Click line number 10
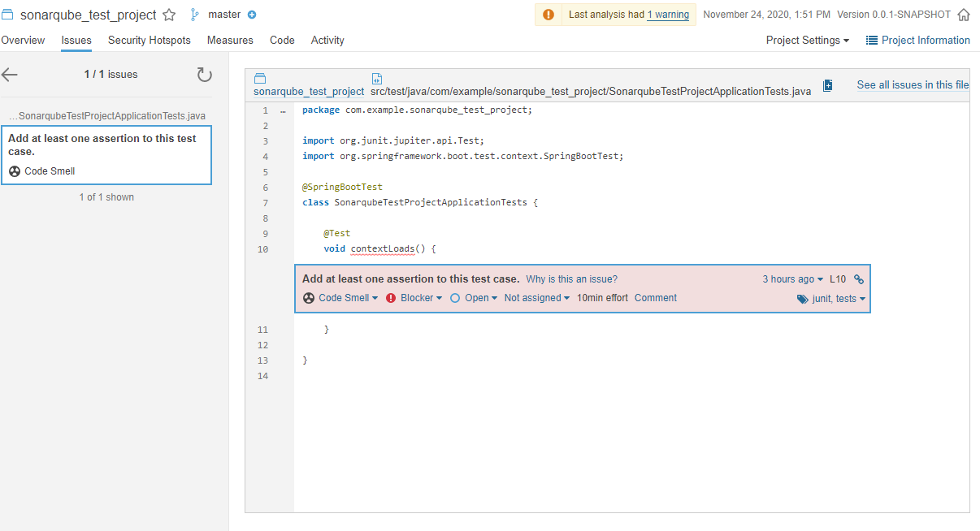The image size is (980, 531). tap(262, 249)
